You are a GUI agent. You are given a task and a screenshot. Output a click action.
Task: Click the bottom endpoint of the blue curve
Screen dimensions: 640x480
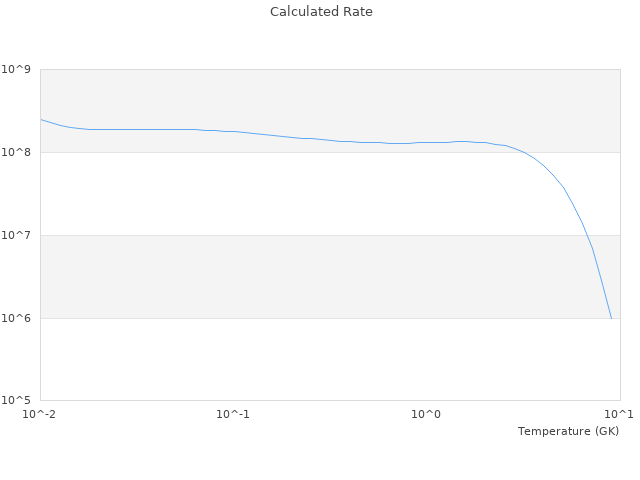[611, 318]
